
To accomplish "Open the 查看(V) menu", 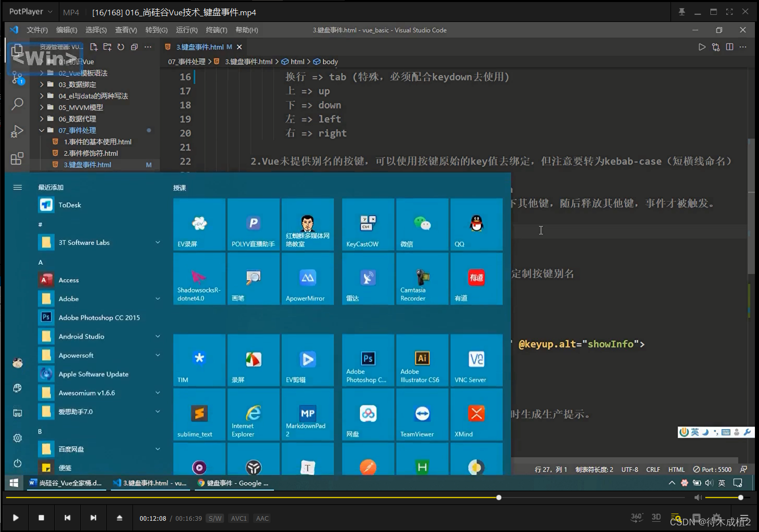I will click(126, 30).
